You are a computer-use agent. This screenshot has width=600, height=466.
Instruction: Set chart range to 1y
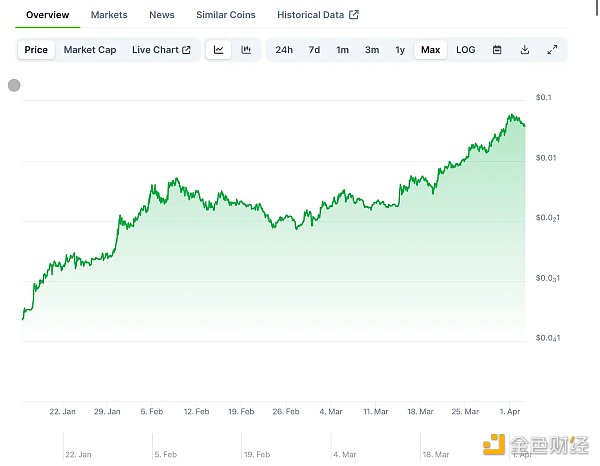tap(400, 49)
